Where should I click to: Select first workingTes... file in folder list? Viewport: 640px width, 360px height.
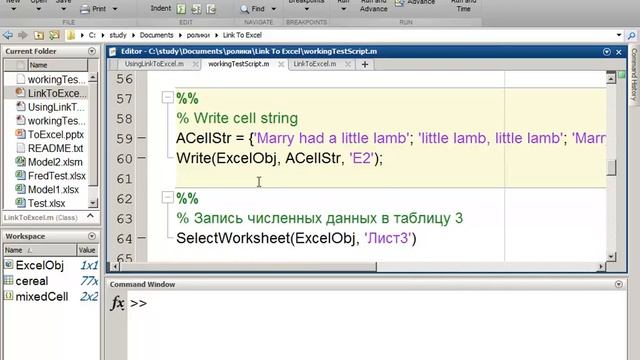tap(51, 79)
